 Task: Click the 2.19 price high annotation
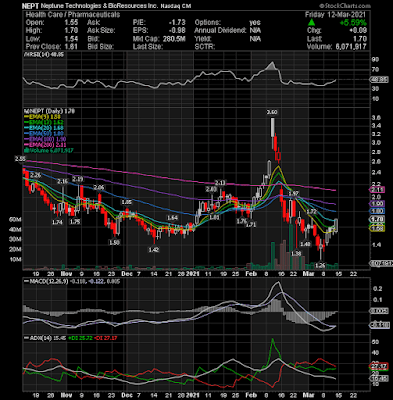pos(77,179)
